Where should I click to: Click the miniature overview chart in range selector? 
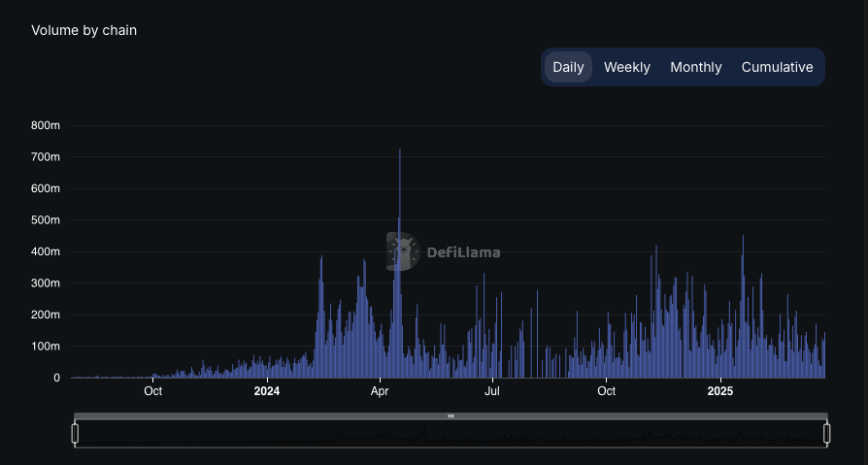click(x=451, y=433)
